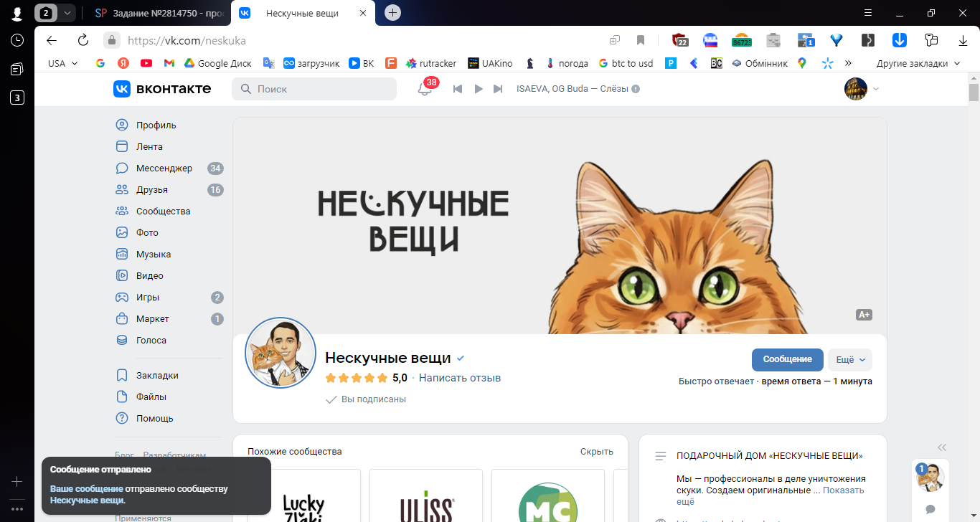The height and width of the screenshot is (522, 980).
Task: Open the extension icon with badge 22
Action: point(680,40)
